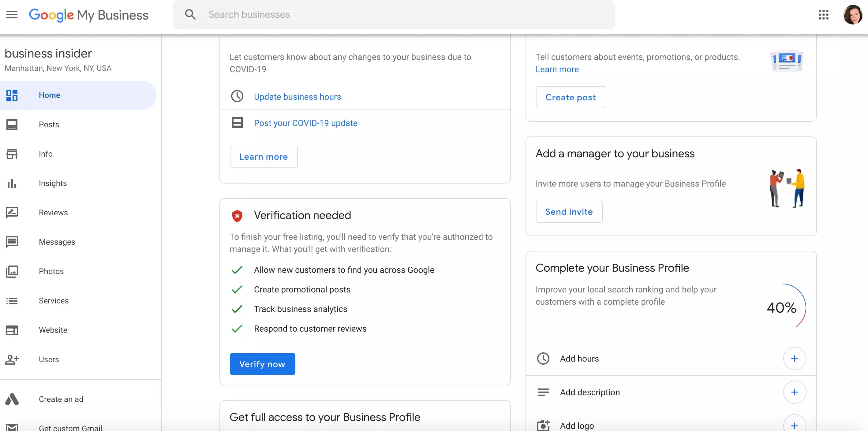The width and height of the screenshot is (868, 431).
Task: Click the Insights bar chart icon
Action: pos(12,183)
